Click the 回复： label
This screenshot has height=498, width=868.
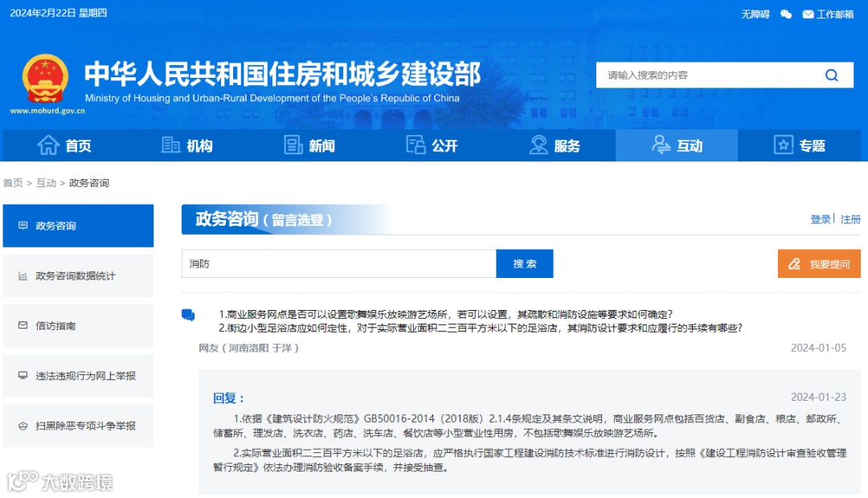click(x=228, y=398)
